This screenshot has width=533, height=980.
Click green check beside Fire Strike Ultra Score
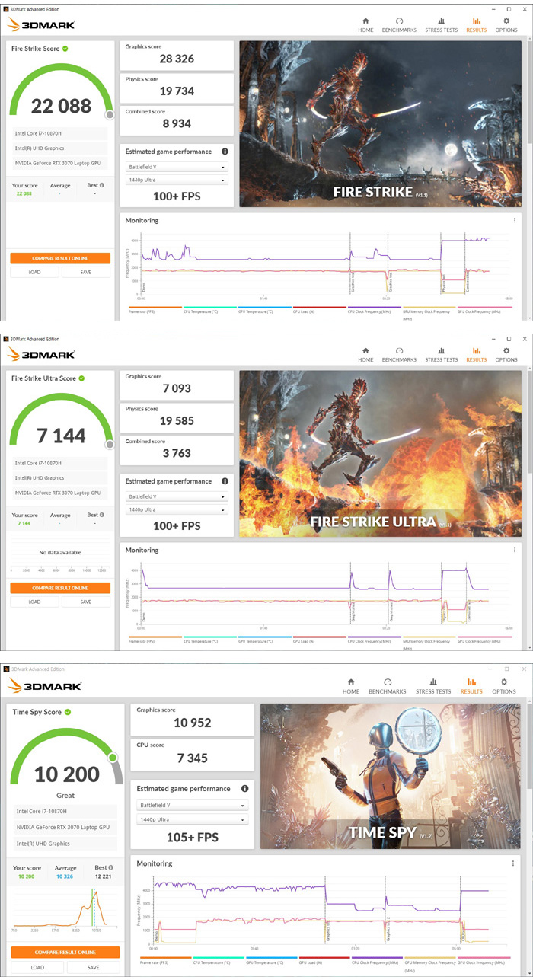tap(81, 378)
